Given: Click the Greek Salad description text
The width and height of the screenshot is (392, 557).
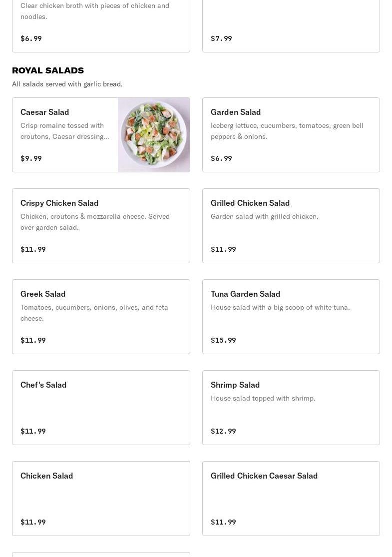Looking at the screenshot, I should pyautogui.click(x=94, y=313).
